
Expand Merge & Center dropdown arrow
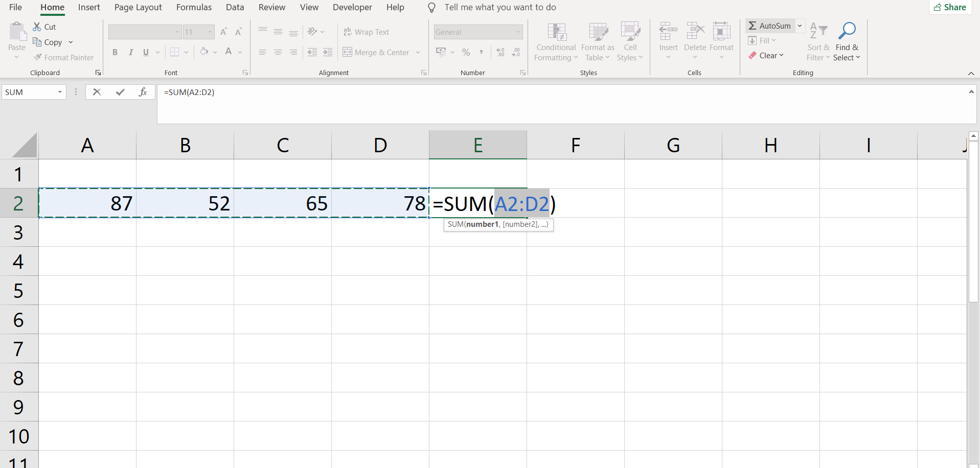(418, 52)
